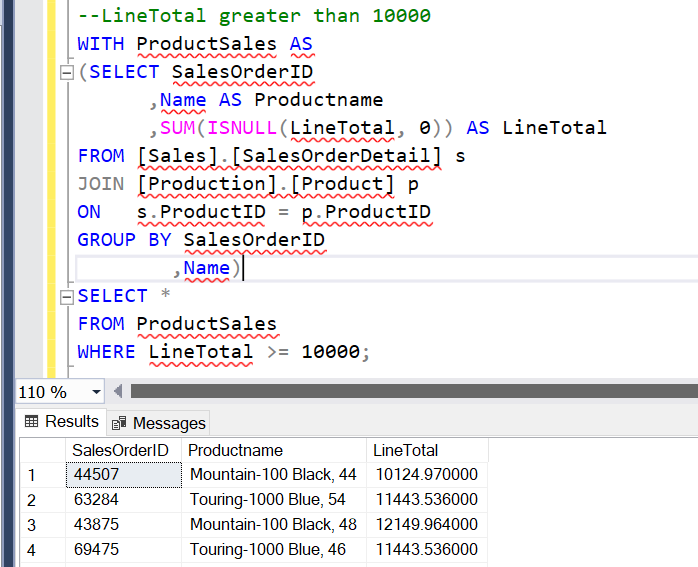The height and width of the screenshot is (567, 698).
Task: Switch to the Results tab
Action: pyautogui.click(x=61, y=422)
